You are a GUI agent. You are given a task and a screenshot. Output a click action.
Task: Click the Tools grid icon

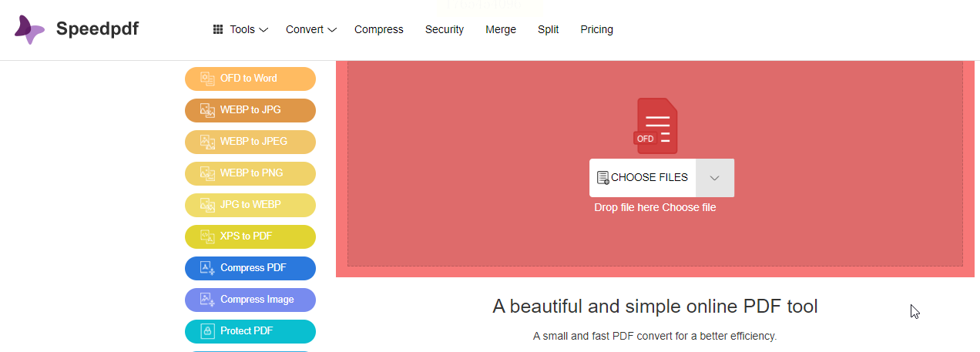[218, 29]
